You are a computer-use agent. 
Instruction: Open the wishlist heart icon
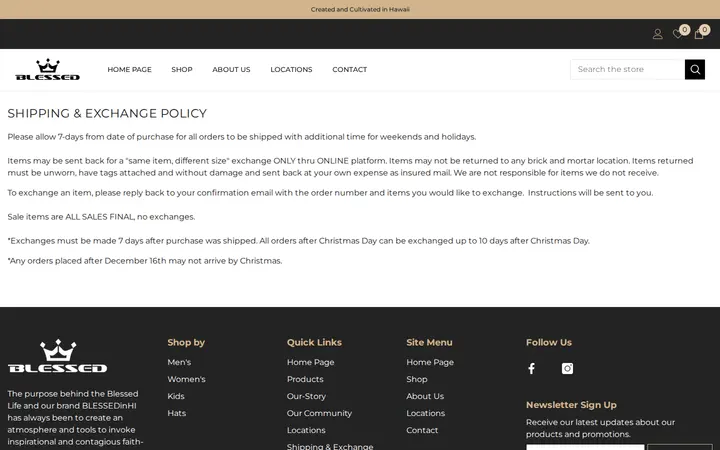click(x=678, y=34)
